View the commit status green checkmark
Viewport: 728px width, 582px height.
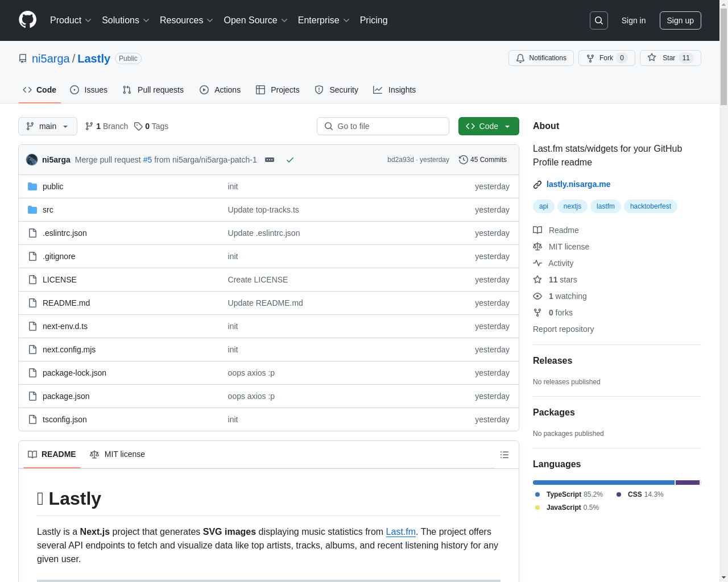[x=290, y=160]
